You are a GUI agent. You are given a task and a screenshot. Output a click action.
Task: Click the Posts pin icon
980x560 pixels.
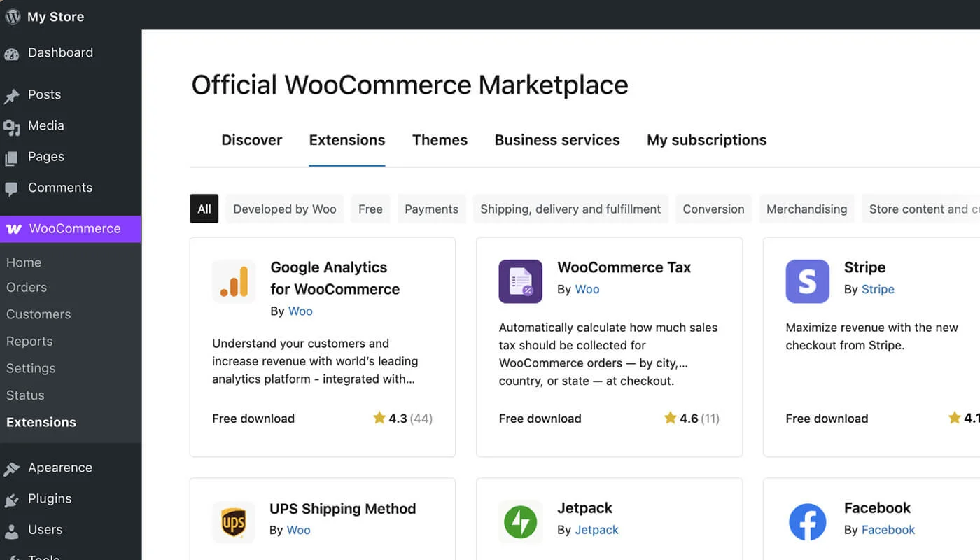(x=13, y=94)
